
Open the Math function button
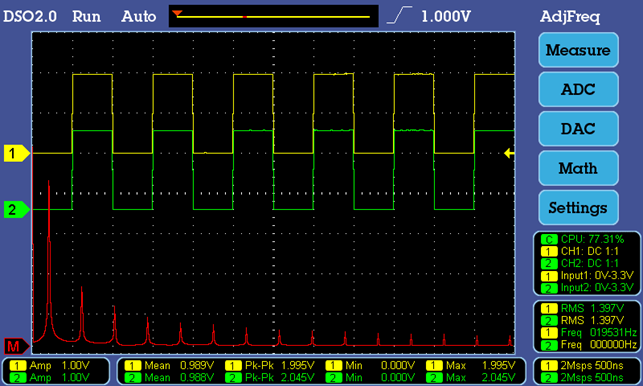[x=578, y=168]
